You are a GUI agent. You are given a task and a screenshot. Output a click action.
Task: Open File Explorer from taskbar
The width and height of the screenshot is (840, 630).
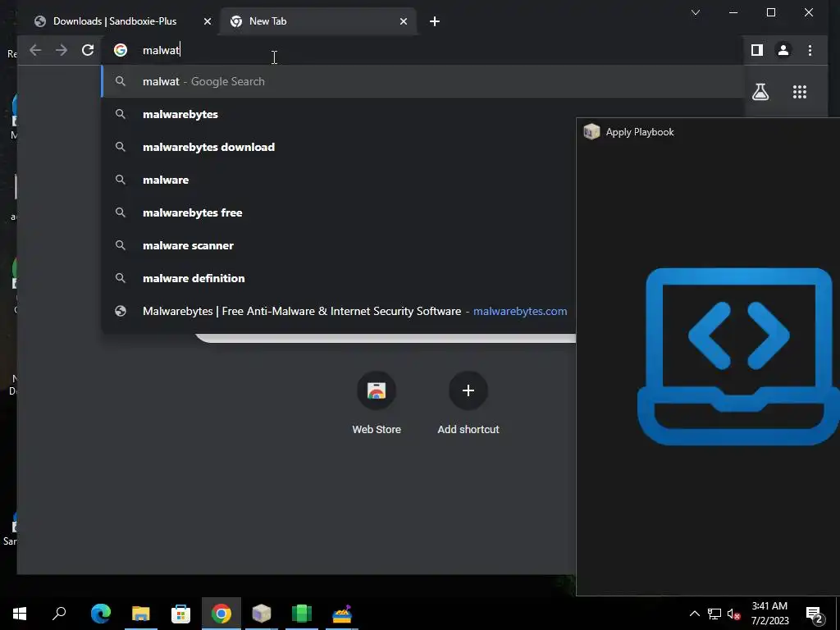(141, 614)
